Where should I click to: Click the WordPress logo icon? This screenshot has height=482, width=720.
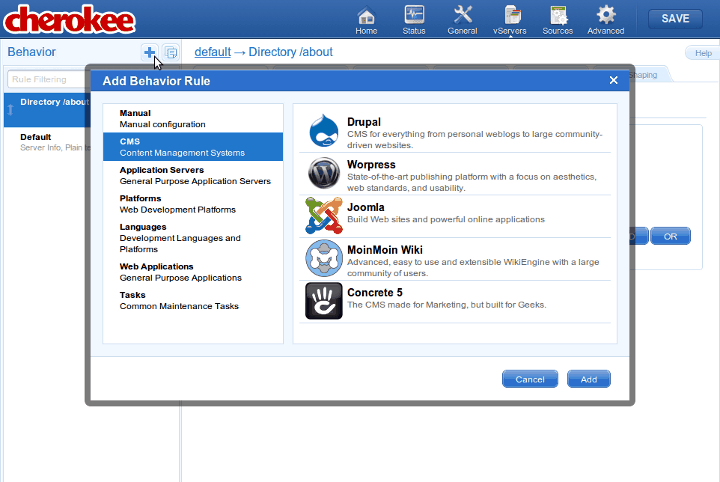pos(325,173)
